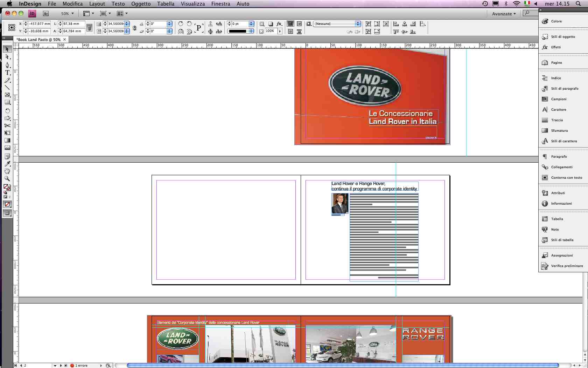Open stroke weight 0 pt dropdown
Image resolution: width=588 pixels, height=368 pixels.
pyautogui.click(x=251, y=24)
